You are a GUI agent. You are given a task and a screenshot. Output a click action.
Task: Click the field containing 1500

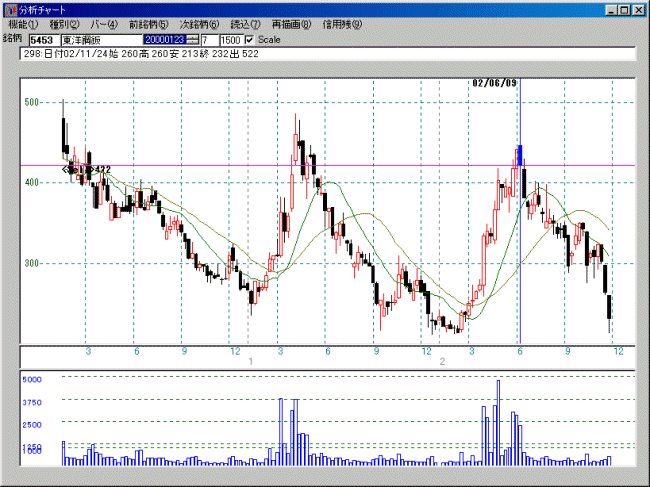point(231,40)
